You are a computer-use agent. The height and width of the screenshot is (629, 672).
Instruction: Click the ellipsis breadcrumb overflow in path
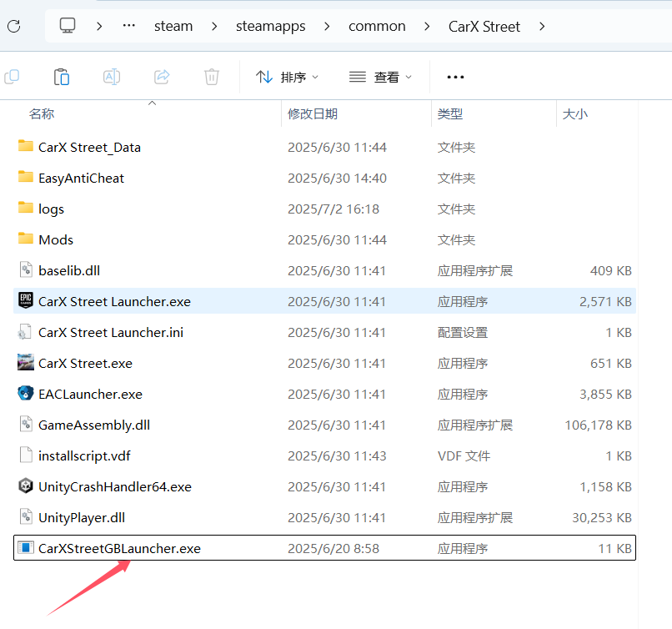(128, 26)
